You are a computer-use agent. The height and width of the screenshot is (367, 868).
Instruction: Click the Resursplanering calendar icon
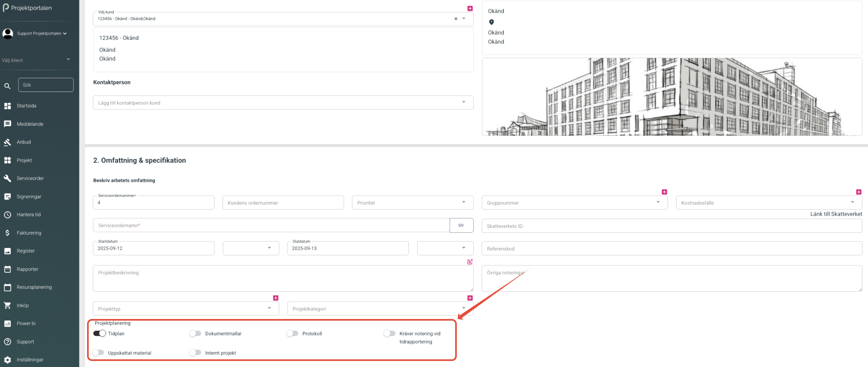pyautogui.click(x=7, y=288)
